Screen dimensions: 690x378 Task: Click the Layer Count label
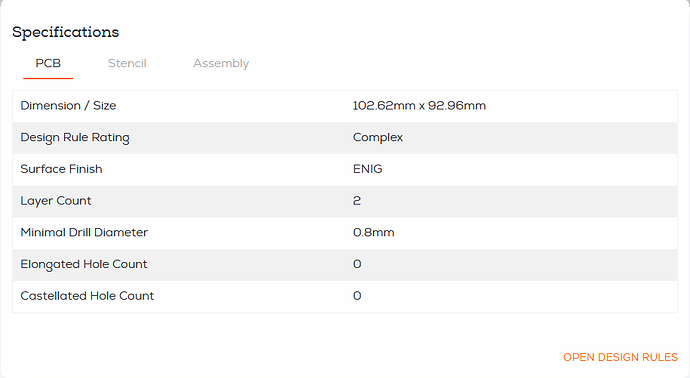[x=56, y=201]
